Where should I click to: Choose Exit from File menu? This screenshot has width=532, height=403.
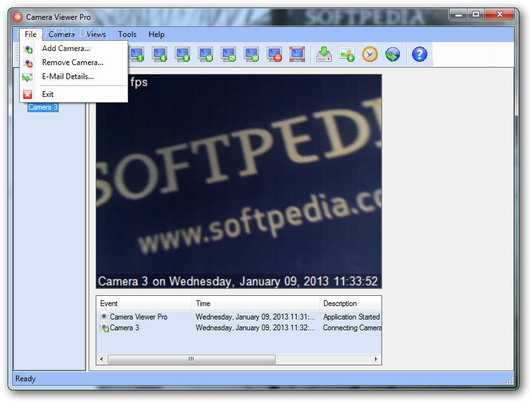[73, 94]
